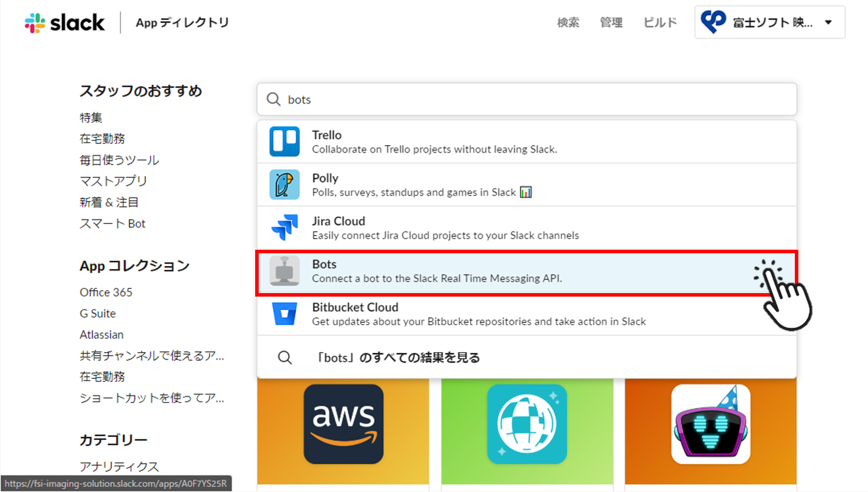Open 在宅勤務 under スタッフのおすすめ
Viewport: 868px width, 492px height.
(102, 139)
